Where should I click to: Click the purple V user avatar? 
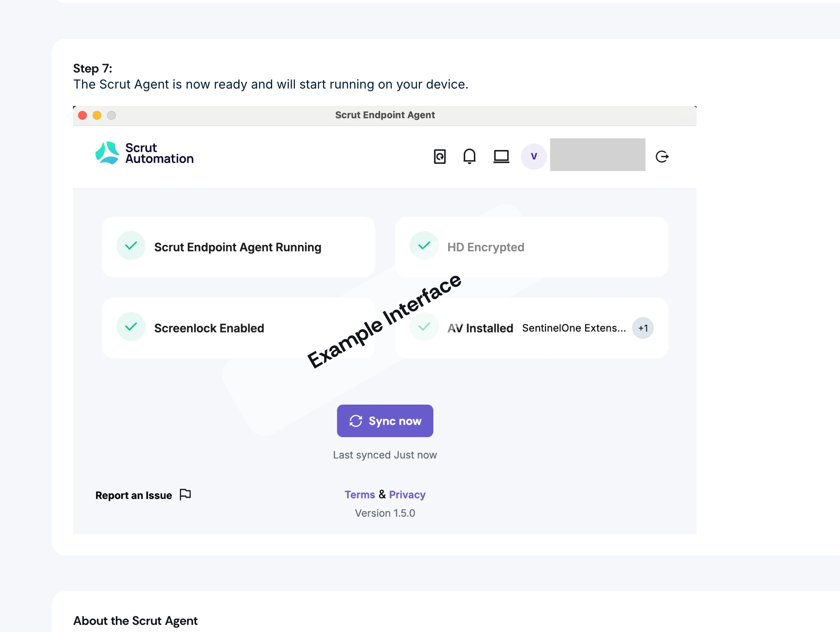(x=534, y=156)
